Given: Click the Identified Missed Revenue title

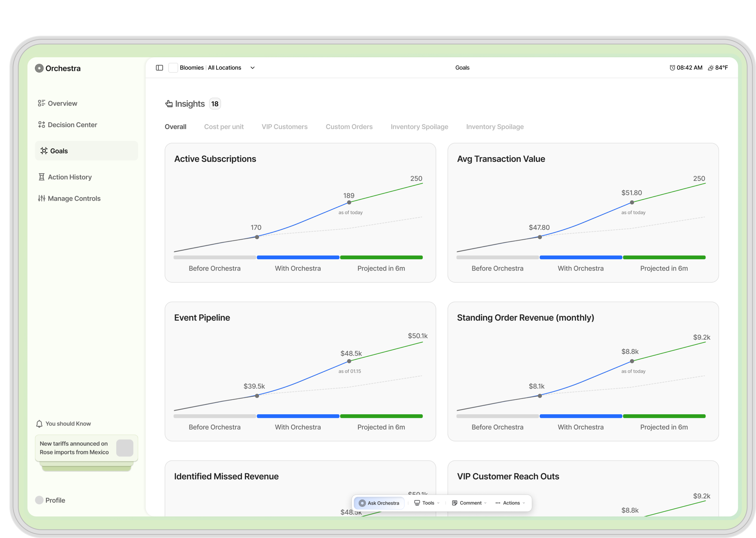Looking at the screenshot, I should pos(226,476).
